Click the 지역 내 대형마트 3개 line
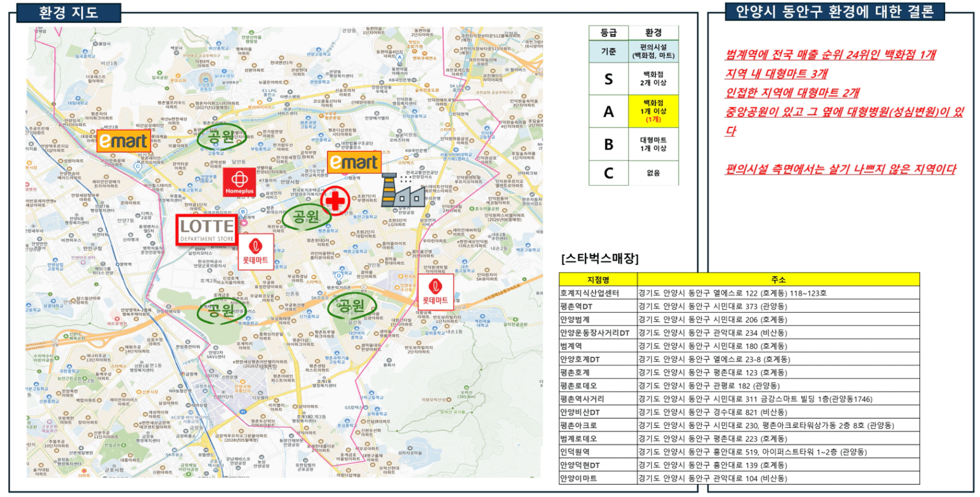 coord(776,74)
